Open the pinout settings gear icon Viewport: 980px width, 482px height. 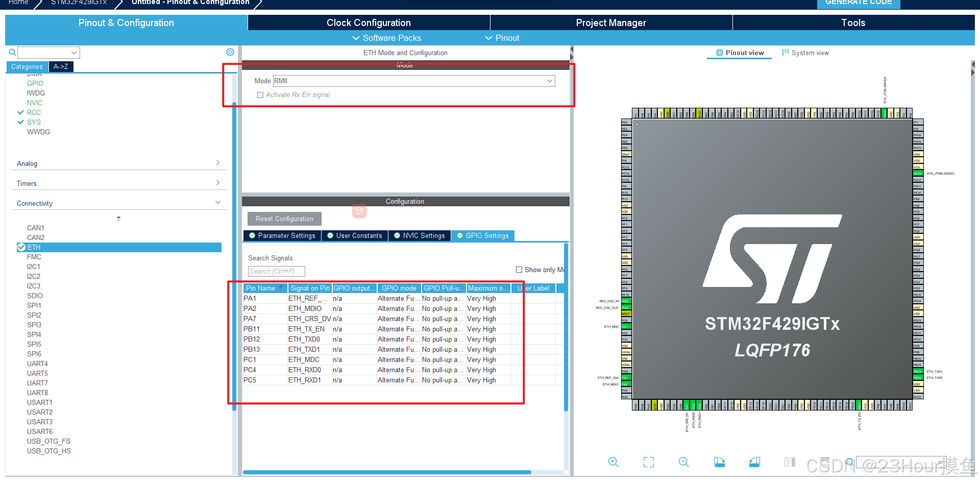click(x=230, y=52)
